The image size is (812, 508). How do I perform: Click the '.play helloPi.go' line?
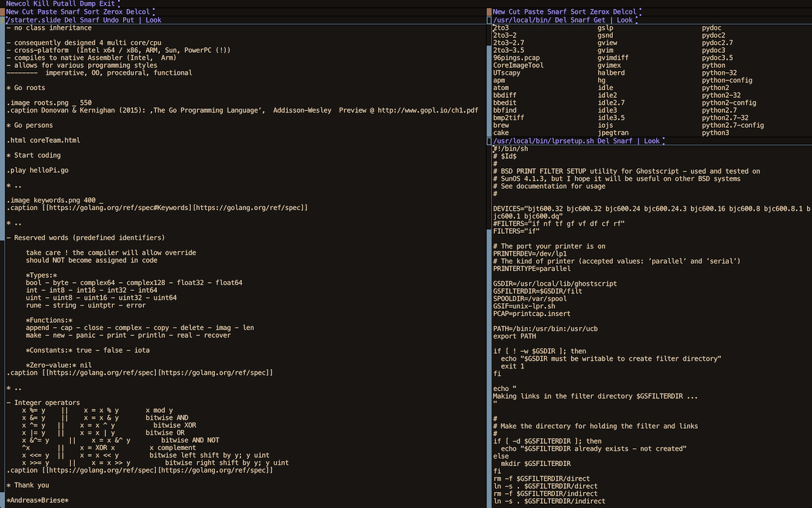[x=37, y=171]
